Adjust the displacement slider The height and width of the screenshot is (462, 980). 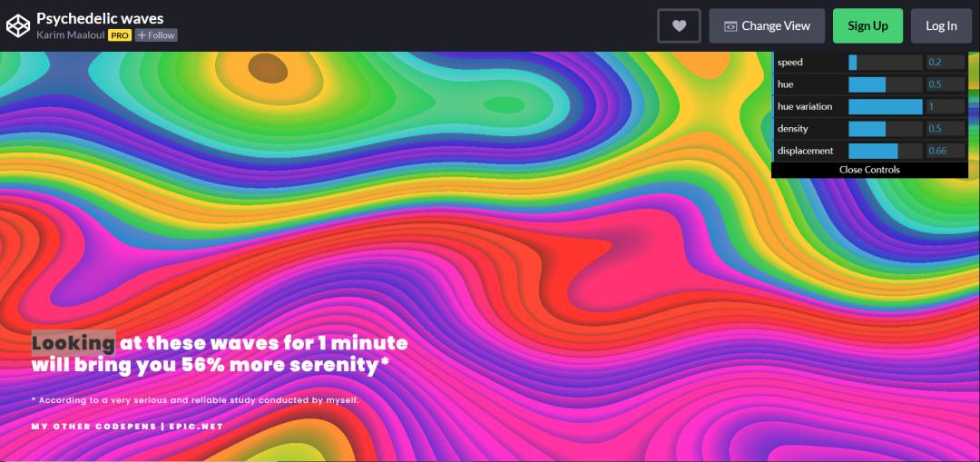coord(885,151)
